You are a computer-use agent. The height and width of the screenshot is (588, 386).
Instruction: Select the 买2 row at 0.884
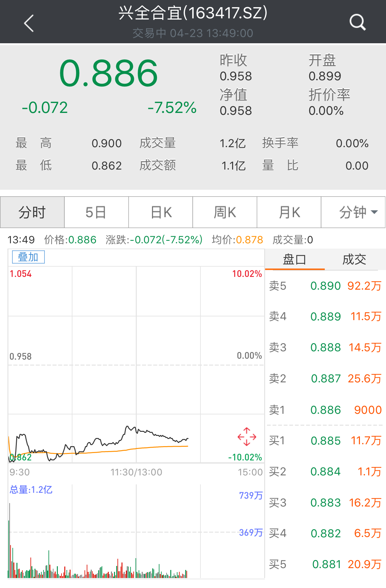[325, 472]
